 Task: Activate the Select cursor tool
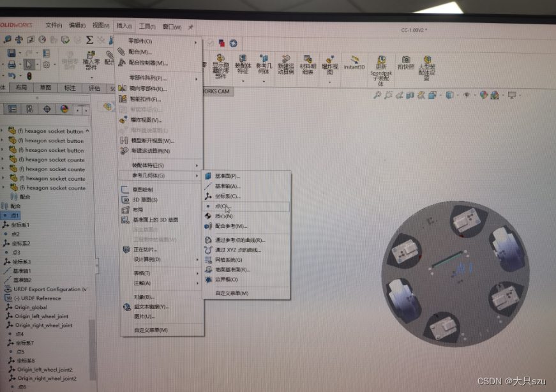point(29,64)
